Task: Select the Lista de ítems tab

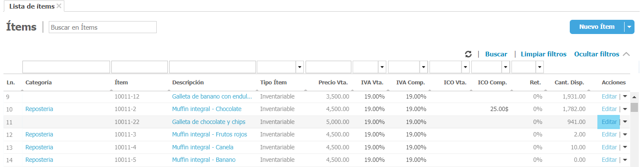Action: coord(32,6)
